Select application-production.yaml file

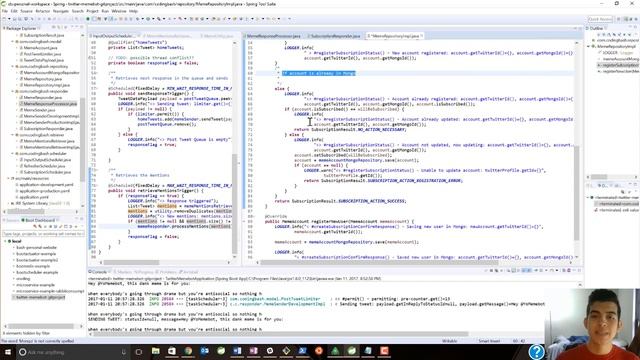point(44,191)
